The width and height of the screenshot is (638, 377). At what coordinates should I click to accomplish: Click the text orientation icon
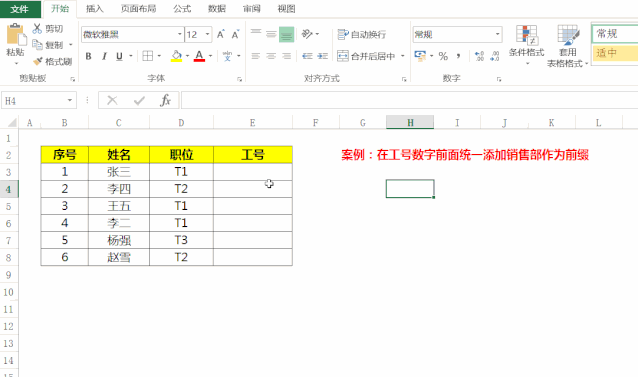pyautogui.click(x=307, y=34)
